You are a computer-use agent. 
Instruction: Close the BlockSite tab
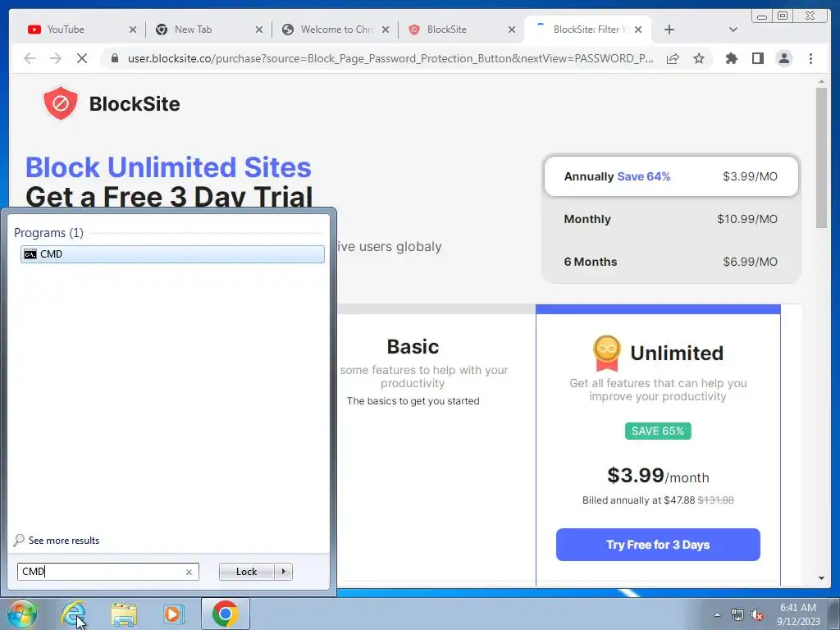coord(512,30)
